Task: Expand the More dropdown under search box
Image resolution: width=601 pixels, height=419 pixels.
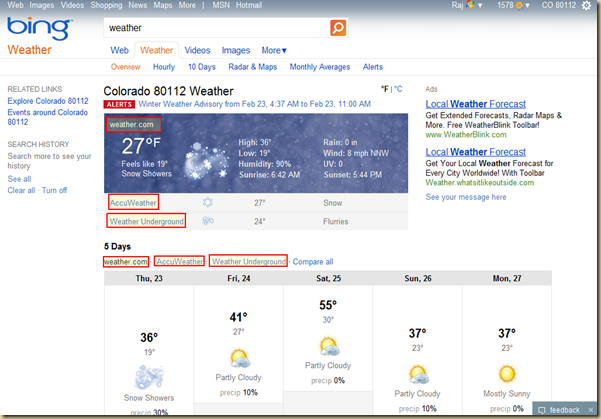Action: (x=274, y=50)
